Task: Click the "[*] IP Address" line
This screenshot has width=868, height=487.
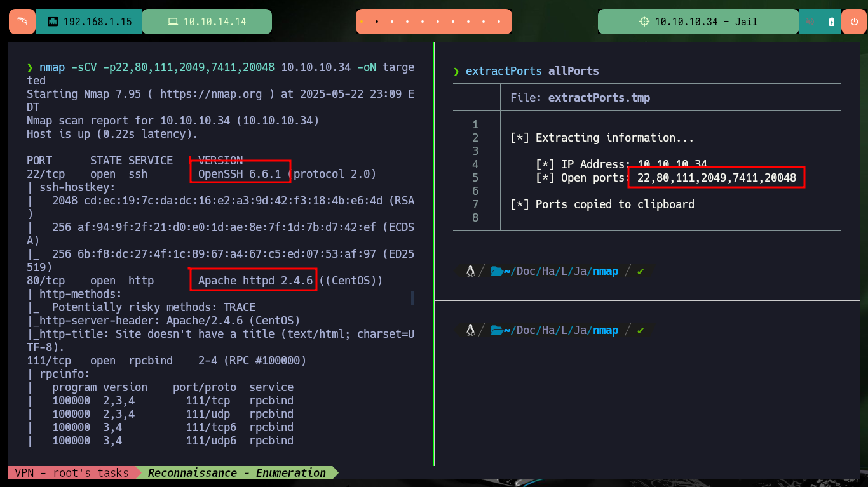Action: coord(621,164)
